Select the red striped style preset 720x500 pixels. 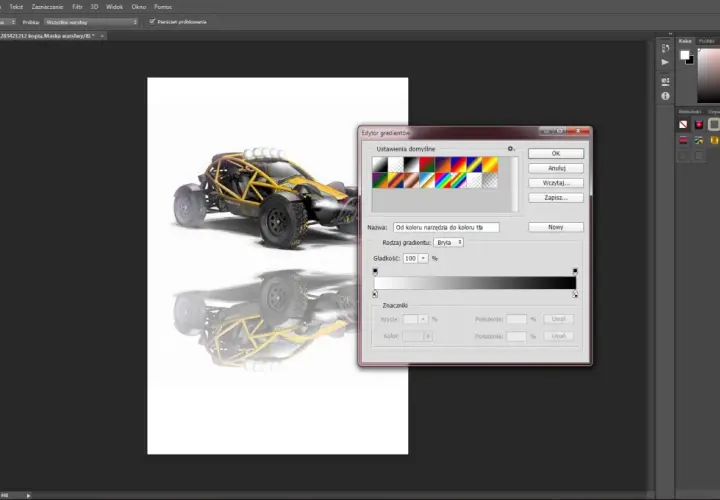(x=683, y=140)
